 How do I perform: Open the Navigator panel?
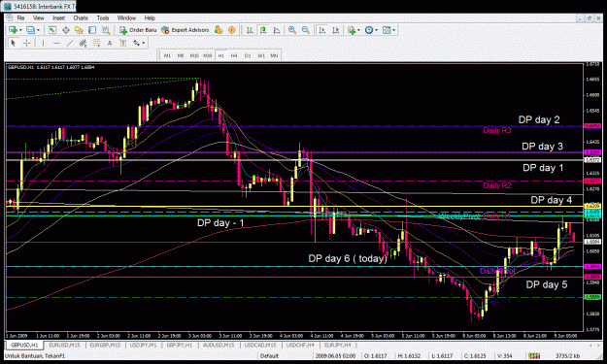[x=79, y=30]
